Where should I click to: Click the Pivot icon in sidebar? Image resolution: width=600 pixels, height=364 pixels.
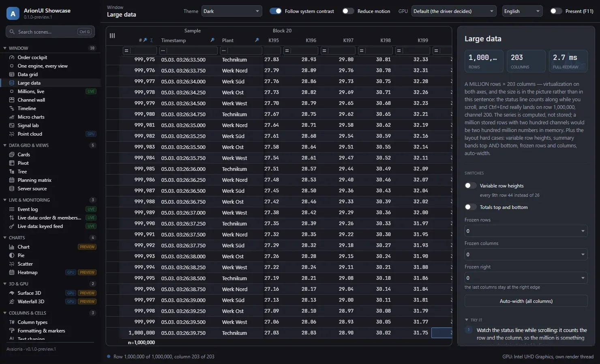click(x=12, y=163)
